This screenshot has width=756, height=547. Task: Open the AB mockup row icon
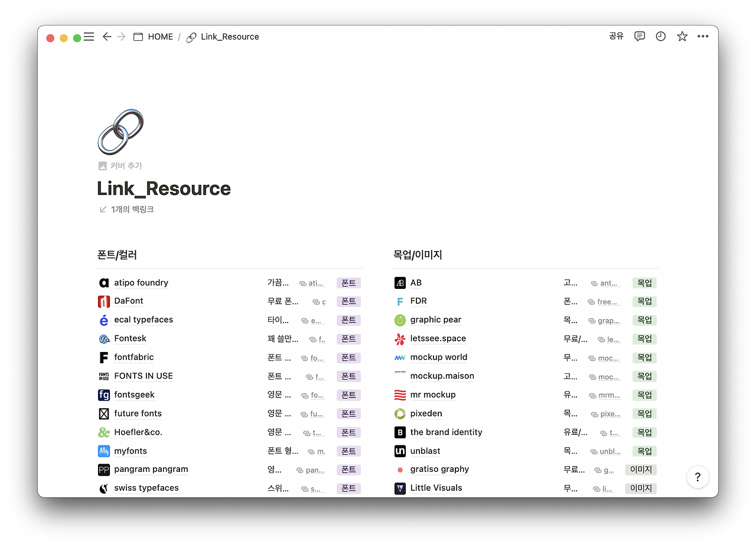pyautogui.click(x=400, y=283)
